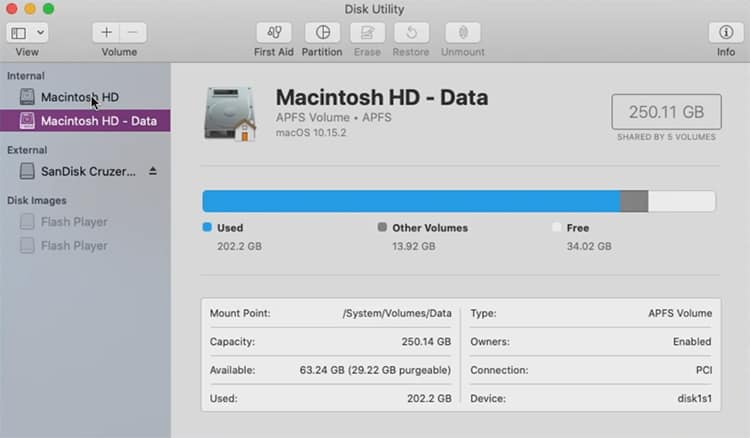Click the Unmount toolbar icon
The image size is (750, 438).
(463, 33)
